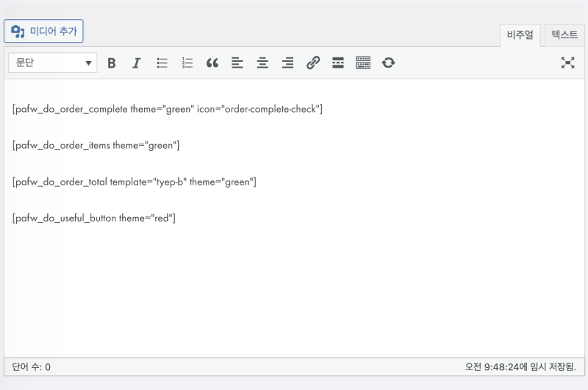Viewport: 588px width, 390px height.
Task: Click the 미디어 추가 button
Action: pos(44,31)
